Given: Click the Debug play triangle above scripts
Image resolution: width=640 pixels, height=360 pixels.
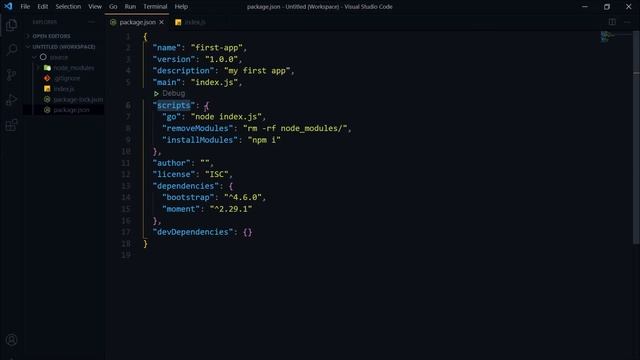Looking at the screenshot, I should 156,93.
